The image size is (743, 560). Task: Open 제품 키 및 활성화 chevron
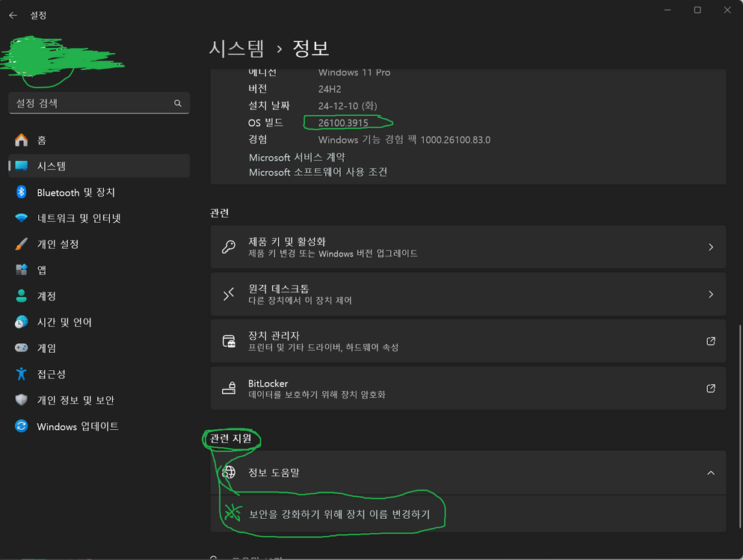click(x=710, y=247)
